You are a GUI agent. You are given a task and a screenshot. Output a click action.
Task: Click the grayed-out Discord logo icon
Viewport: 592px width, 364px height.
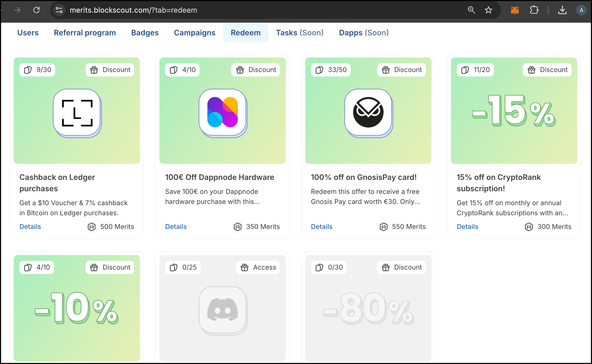click(x=223, y=310)
